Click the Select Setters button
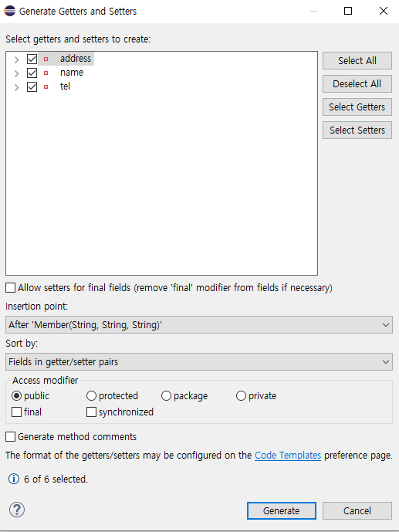 pos(357,130)
